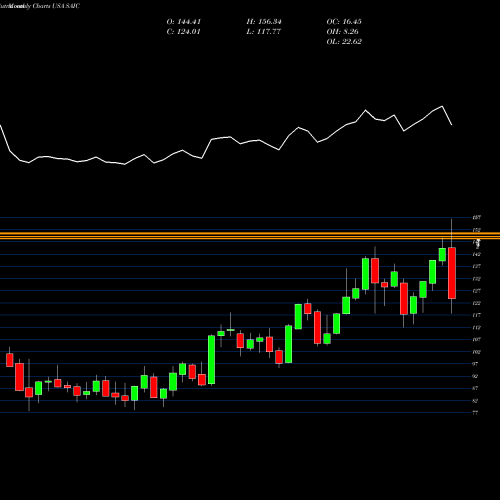
Task: Click the 92 price axis label
Action: pyautogui.click(x=476, y=376)
